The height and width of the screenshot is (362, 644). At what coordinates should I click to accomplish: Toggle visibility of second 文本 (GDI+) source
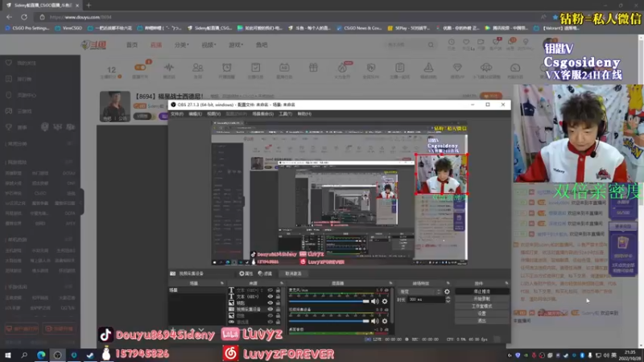[x=270, y=296]
